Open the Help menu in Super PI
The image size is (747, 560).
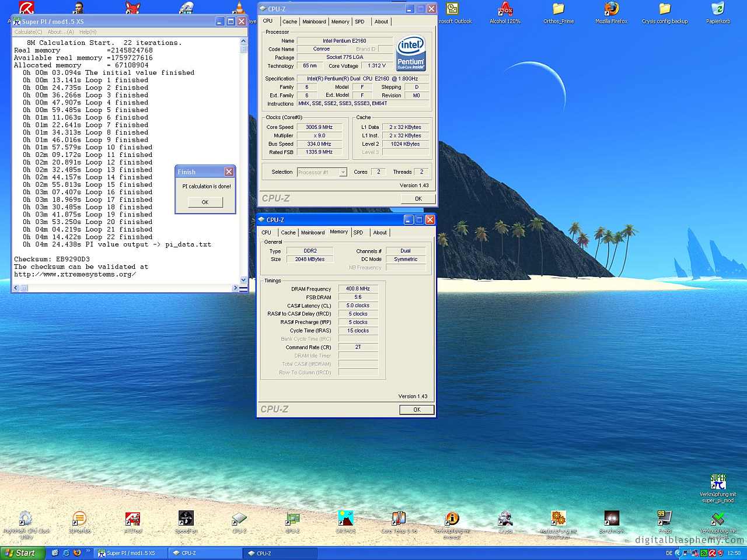pyautogui.click(x=88, y=32)
